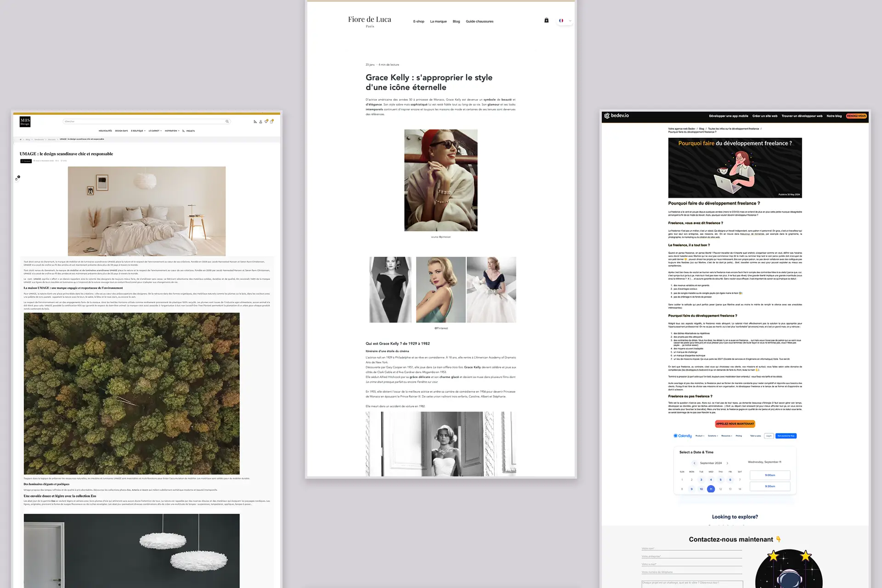
Task: Open the NOUVEAUTÉS menu item
Action: click(x=105, y=131)
